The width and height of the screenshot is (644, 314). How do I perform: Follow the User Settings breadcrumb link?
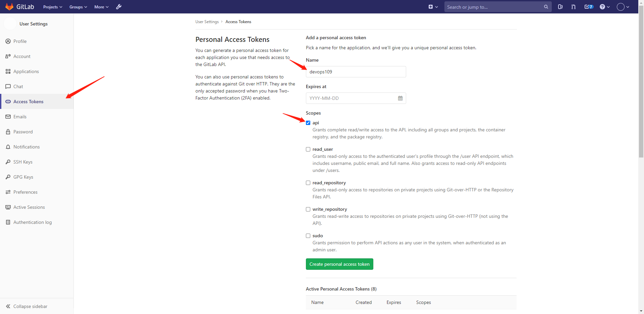(207, 22)
